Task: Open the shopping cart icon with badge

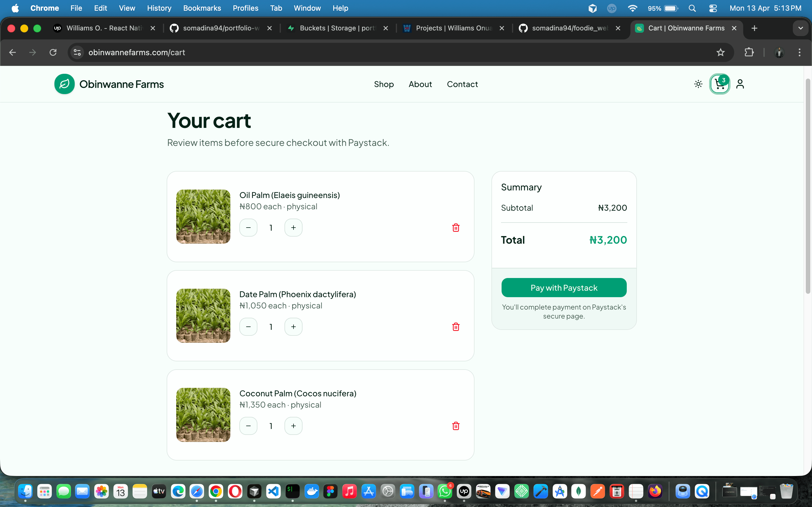Action: coord(720,84)
